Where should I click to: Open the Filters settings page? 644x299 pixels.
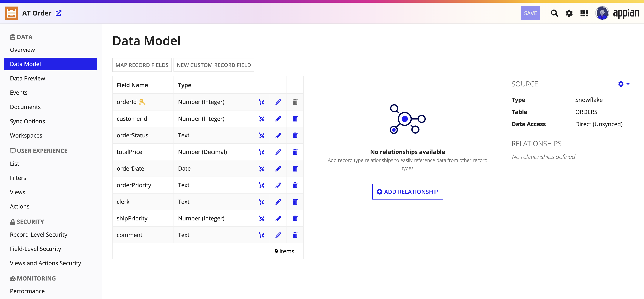tap(18, 178)
